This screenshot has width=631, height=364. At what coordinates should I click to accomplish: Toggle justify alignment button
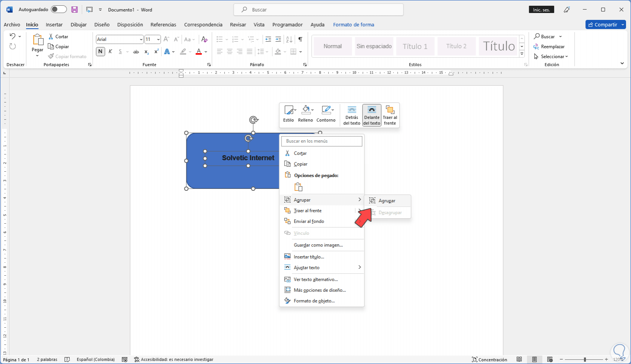[x=249, y=52]
